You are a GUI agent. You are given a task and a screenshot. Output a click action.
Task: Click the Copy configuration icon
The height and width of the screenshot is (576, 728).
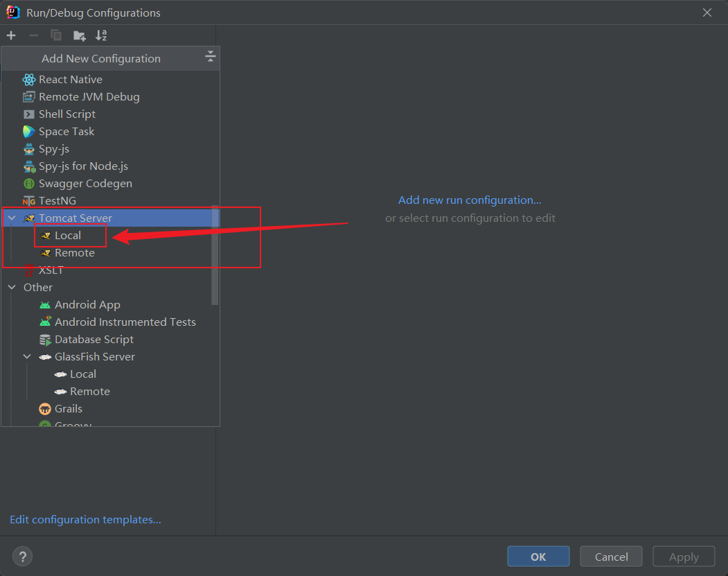click(x=56, y=35)
